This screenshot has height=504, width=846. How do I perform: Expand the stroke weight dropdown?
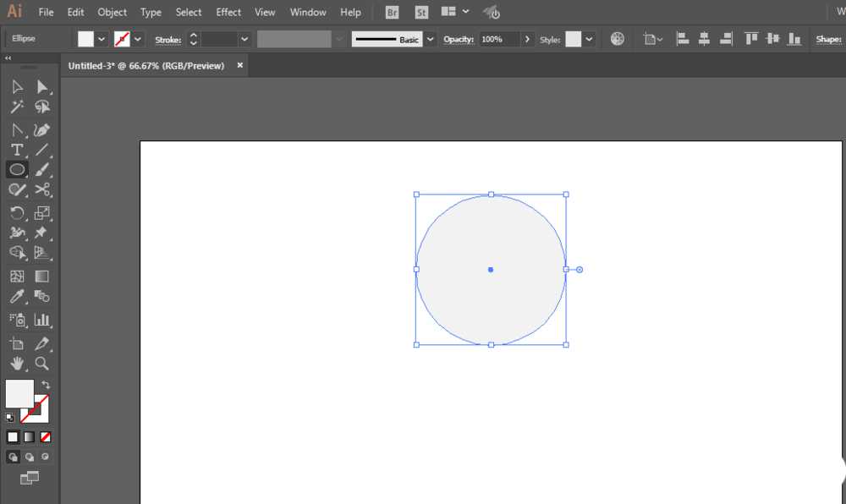[244, 39]
